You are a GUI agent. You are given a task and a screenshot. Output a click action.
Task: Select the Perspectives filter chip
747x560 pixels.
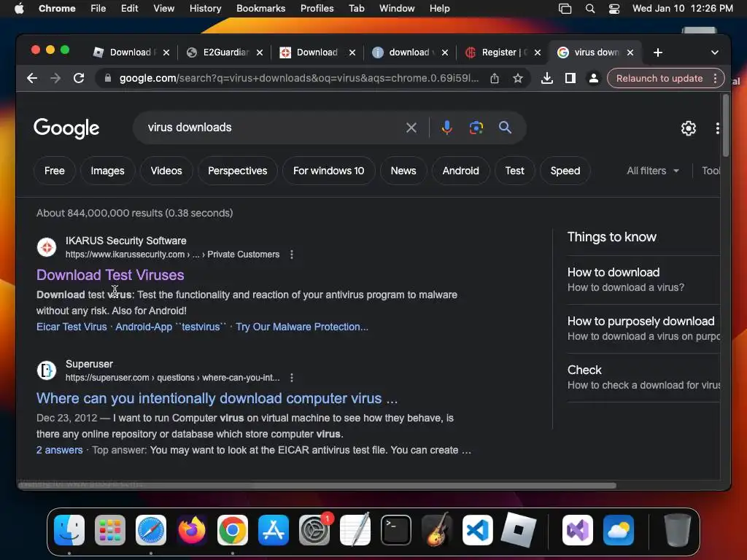[x=238, y=171]
